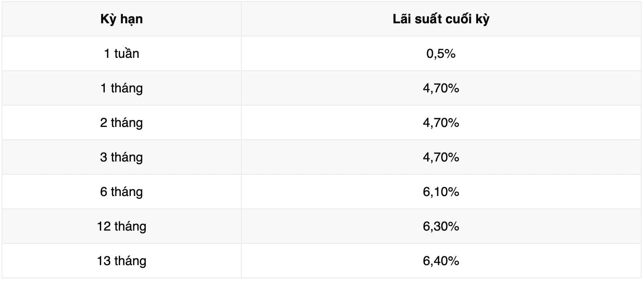Select the "2 tháng" term cell
The image size is (644, 282).
[x=121, y=123]
